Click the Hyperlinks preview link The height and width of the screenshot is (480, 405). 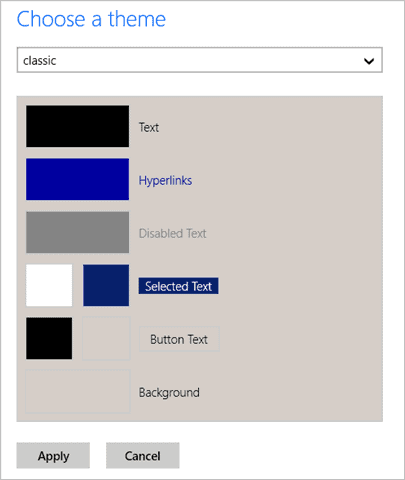165,180
